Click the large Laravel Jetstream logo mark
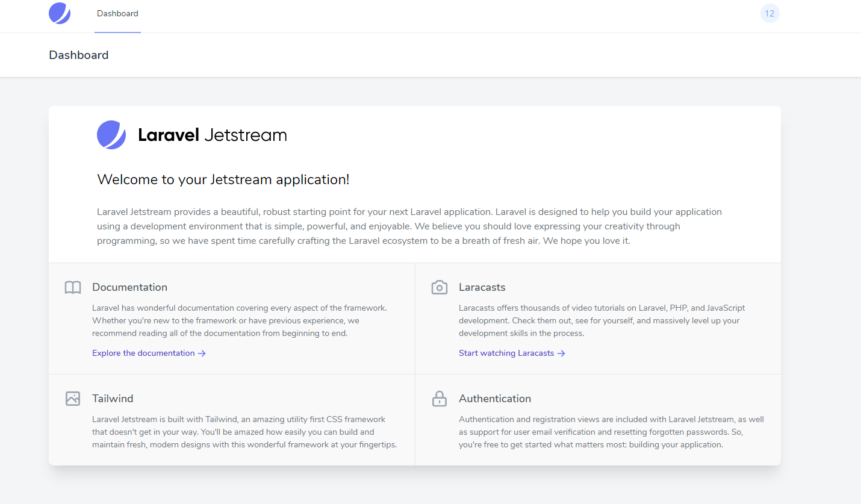This screenshot has width=861, height=504. pos(111,135)
